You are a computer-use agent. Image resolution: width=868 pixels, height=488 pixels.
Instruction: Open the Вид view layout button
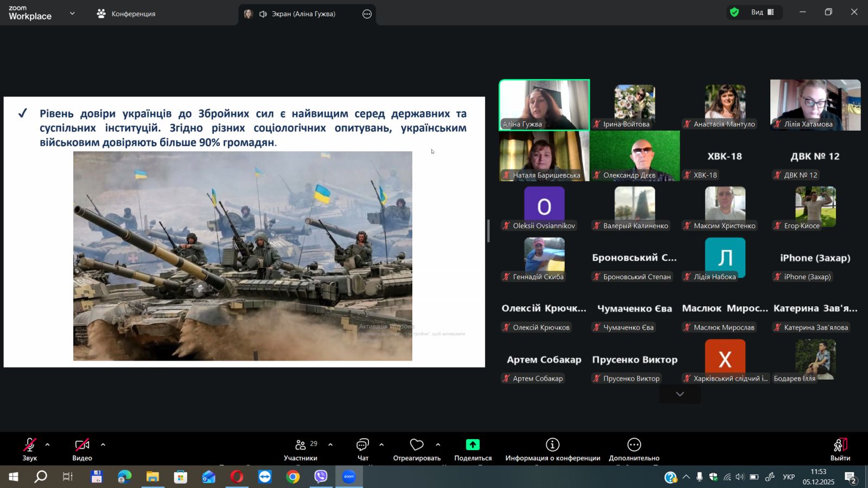pos(762,12)
